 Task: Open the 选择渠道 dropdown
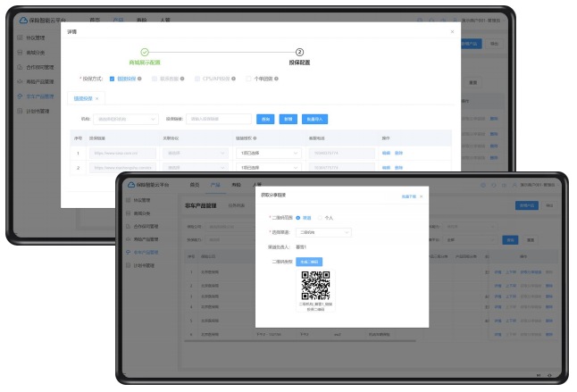[x=324, y=232]
